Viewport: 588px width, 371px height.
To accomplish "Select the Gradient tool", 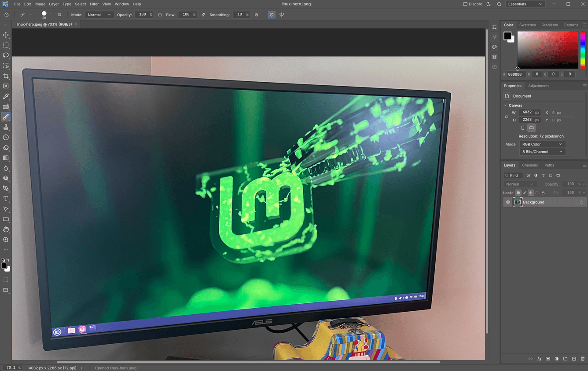I will pos(6,158).
